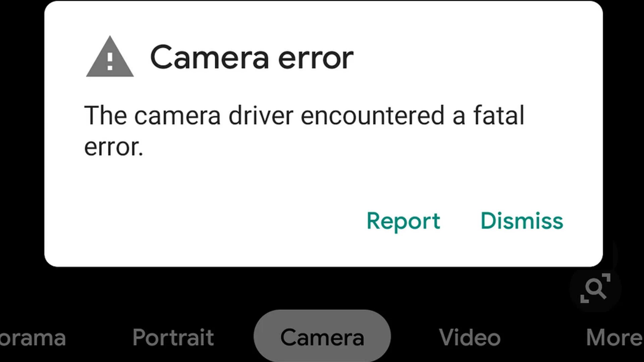Tap the dark backdrop left of the dialog
The height and width of the screenshot is (362, 644).
22,134
